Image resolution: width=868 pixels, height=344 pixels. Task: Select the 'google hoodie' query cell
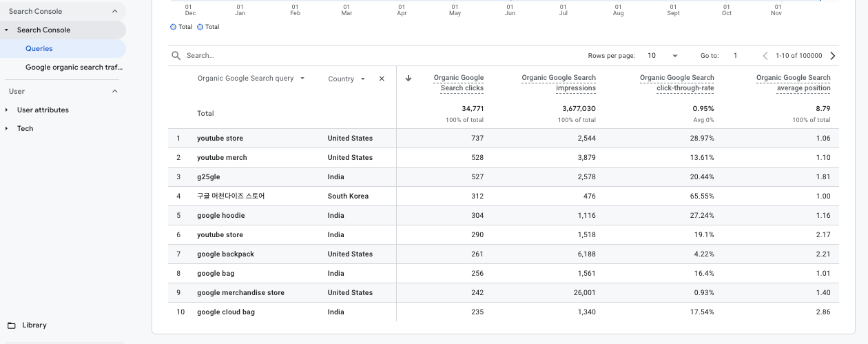(x=220, y=216)
